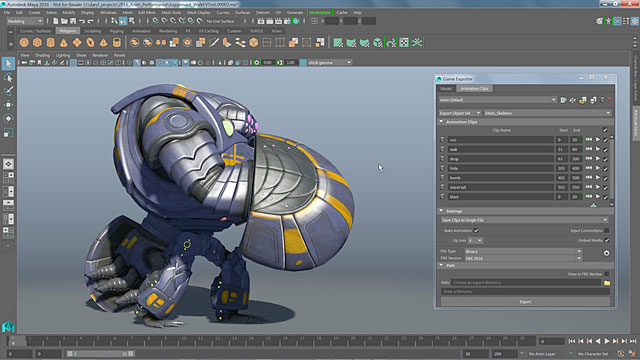640x360 pixels.
Task: Create a polygon cylinder from the shelf
Action: [50, 42]
